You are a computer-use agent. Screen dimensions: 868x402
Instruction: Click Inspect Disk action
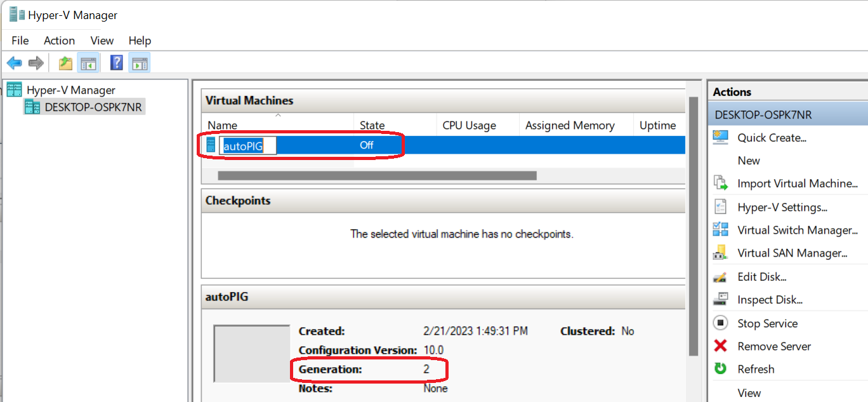(770, 300)
